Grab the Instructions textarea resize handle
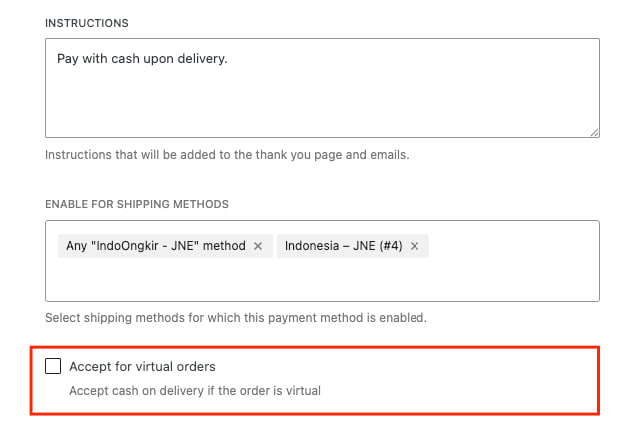This screenshot has width=626, height=447. tap(594, 132)
